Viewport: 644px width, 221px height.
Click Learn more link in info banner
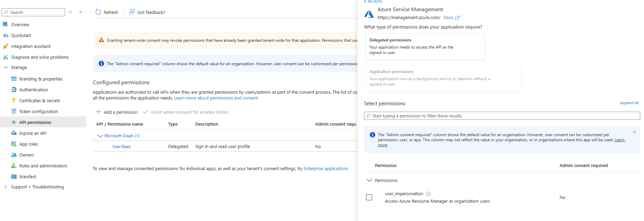coord(620,140)
